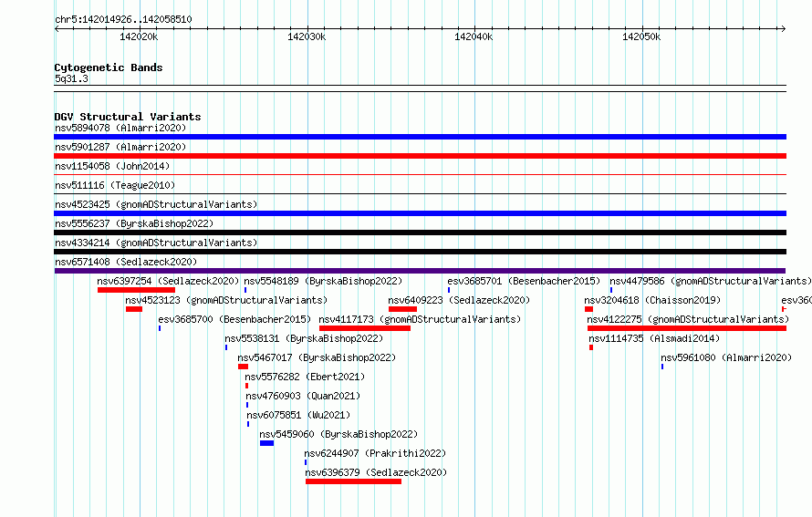Click the 142030k ruler label
Screen dimensions: 812x517
[307, 36]
